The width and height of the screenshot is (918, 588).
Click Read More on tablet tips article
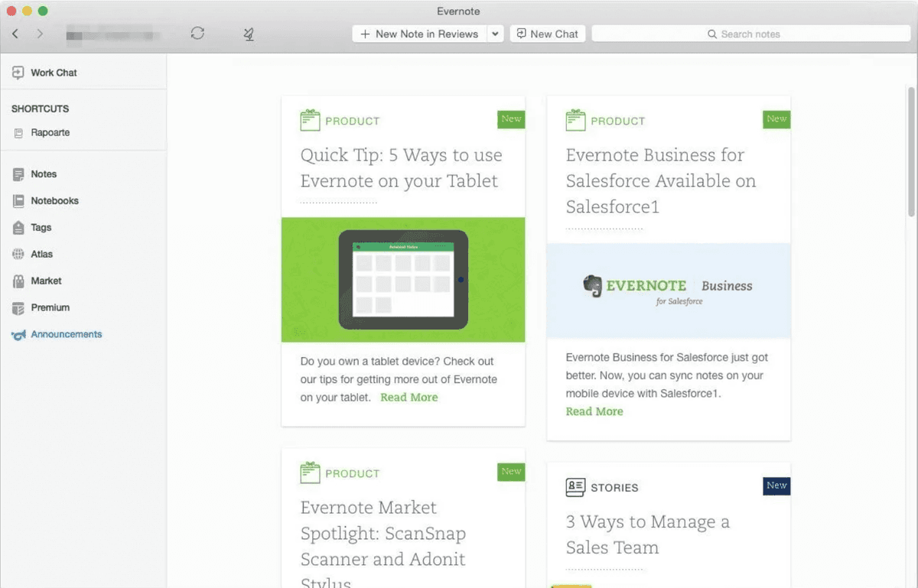coord(409,398)
